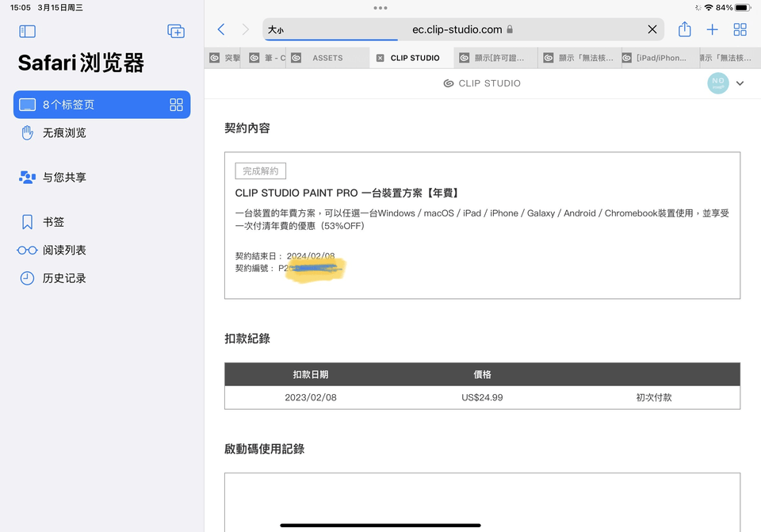Click the CLIP STUDIO header logo
This screenshot has width=761, height=532.
pos(482,83)
